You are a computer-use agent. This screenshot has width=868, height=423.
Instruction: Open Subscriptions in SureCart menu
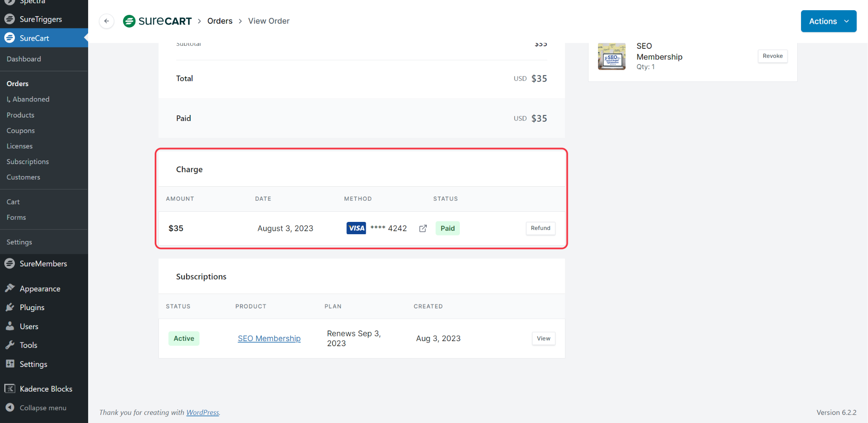pyautogui.click(x=28, y=162)
